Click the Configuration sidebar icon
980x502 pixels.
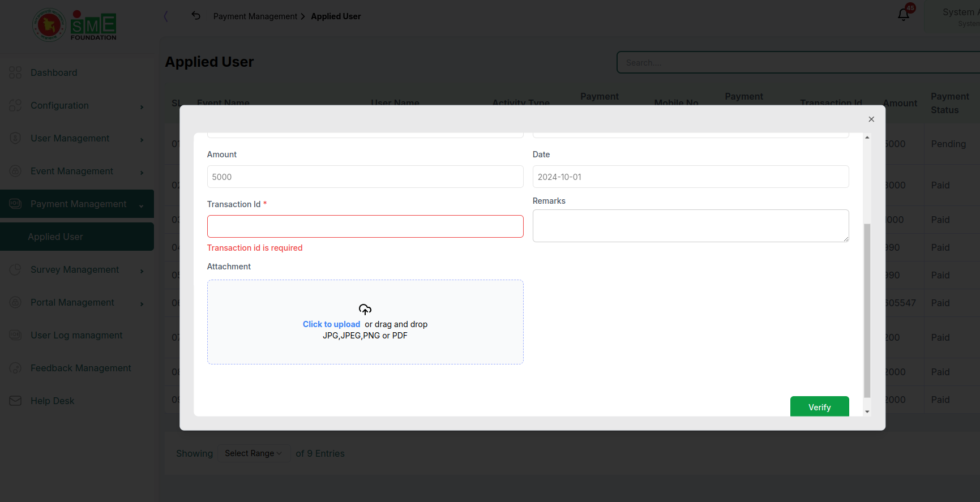(15, 105)
